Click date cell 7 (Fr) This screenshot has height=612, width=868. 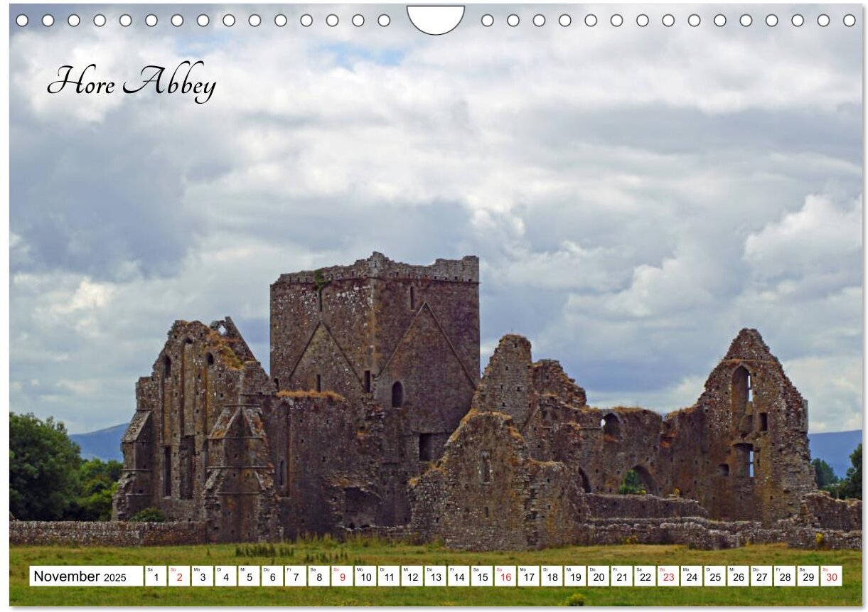click(296, 576)
